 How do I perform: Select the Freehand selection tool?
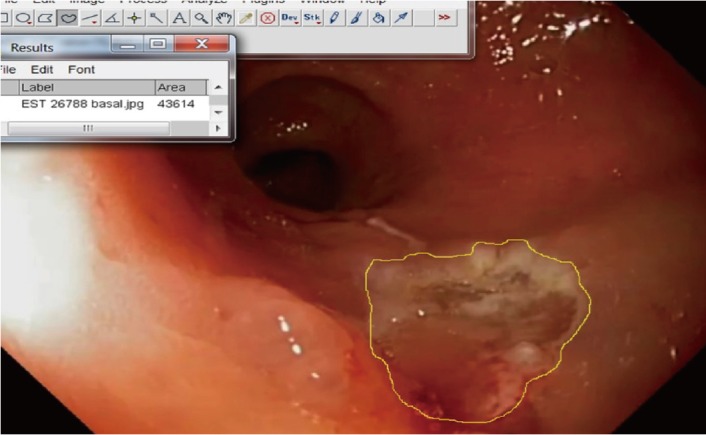tap(68, 18)
